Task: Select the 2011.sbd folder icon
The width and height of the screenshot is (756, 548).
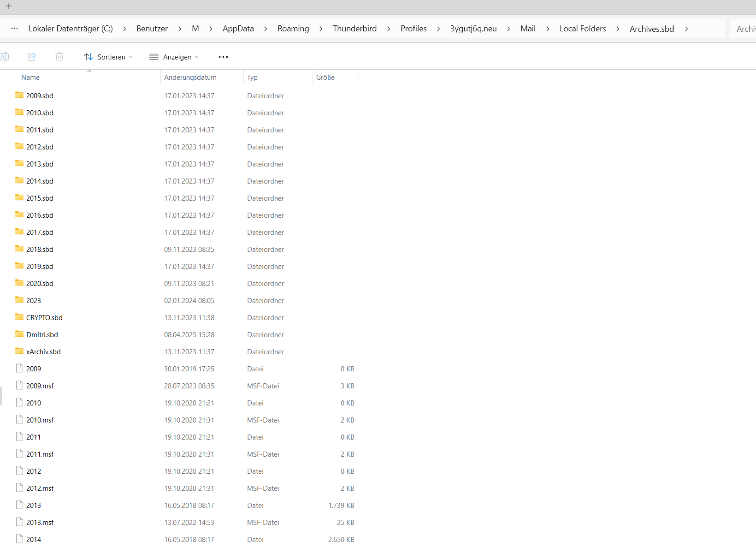Action: pyautogui.click(x=19, y=129)
